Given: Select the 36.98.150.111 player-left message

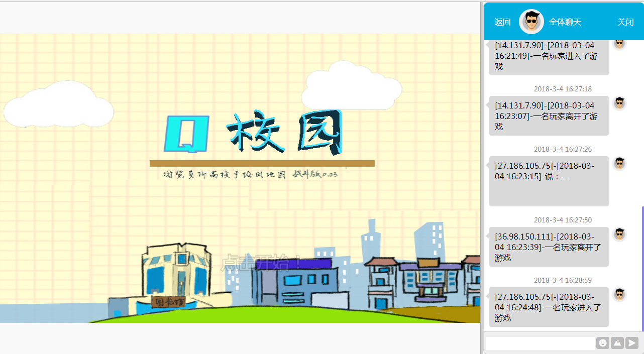Looking at the screenshot, I should click(x=549, y=247).
